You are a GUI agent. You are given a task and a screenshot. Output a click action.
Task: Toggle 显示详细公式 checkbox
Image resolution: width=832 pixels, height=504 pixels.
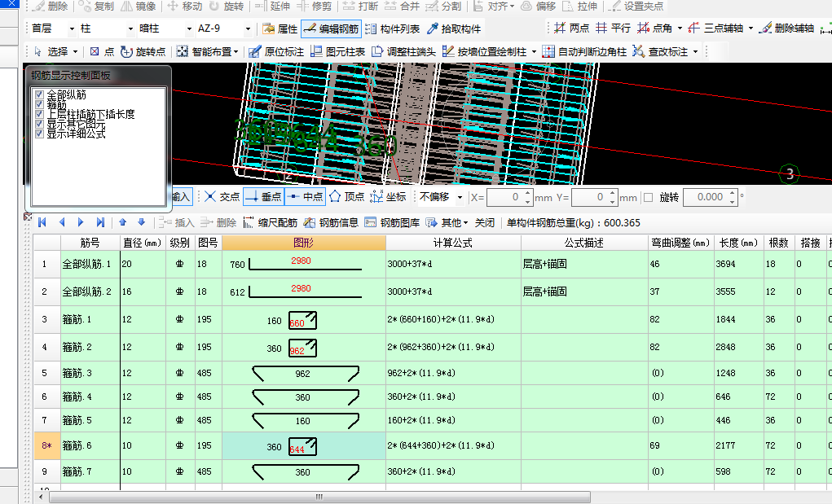click(39, 133)
